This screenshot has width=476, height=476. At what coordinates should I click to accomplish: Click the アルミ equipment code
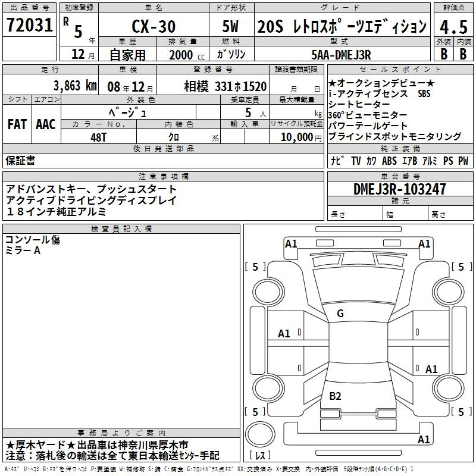[430, 161]
